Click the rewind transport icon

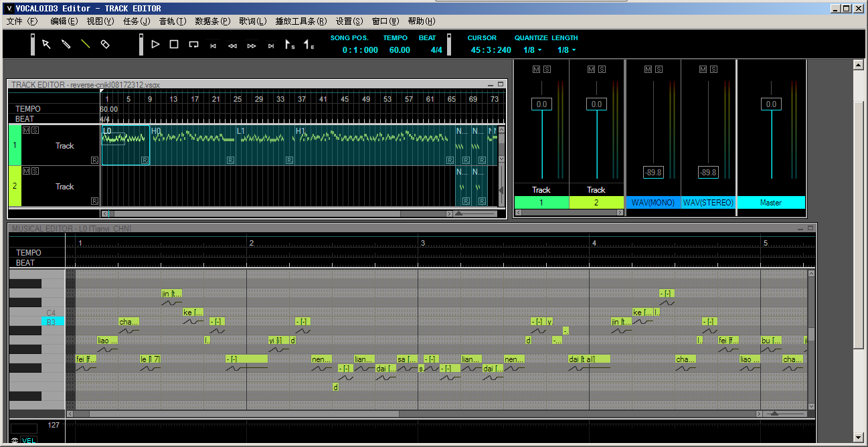pos(232,46)
